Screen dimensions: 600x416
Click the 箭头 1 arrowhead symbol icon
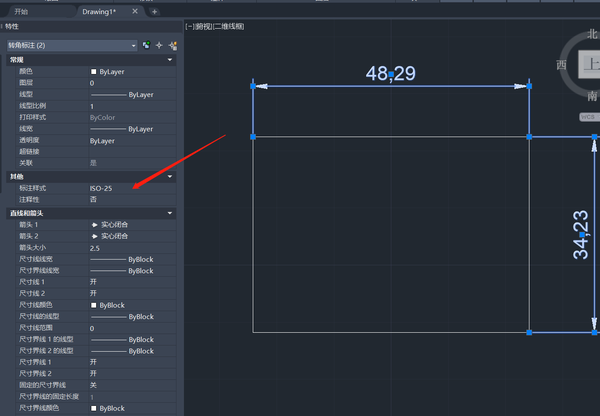[x=95, y=225]
